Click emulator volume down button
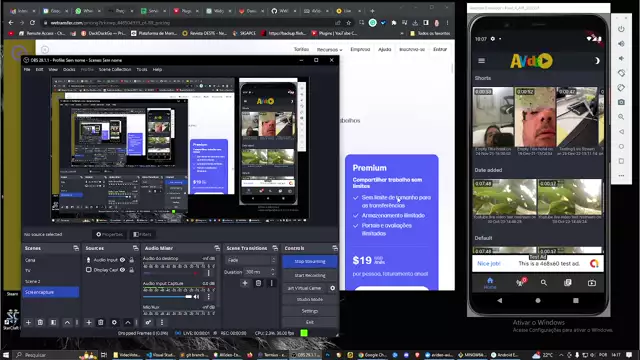Viewport: 640px width, 360px height. [x=621, y=58]
